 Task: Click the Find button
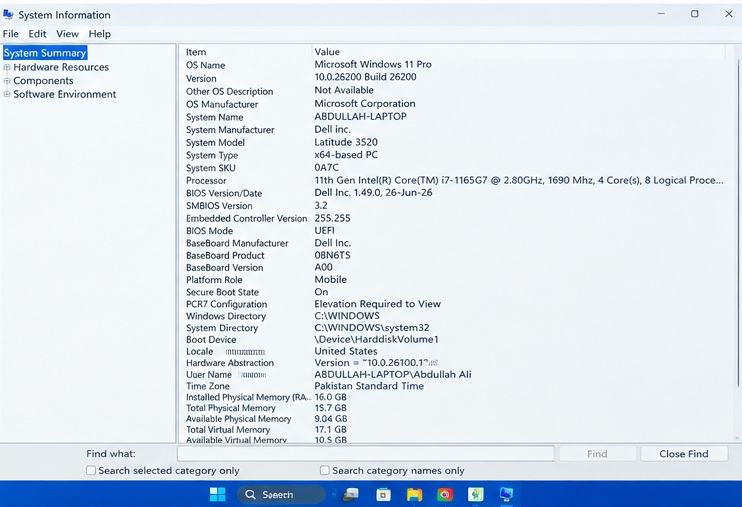pos(597,454)
